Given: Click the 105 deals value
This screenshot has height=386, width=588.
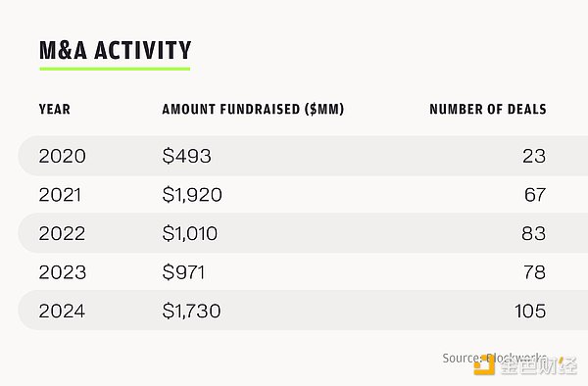Looking at the screenshot, I should tap(530, 311).
